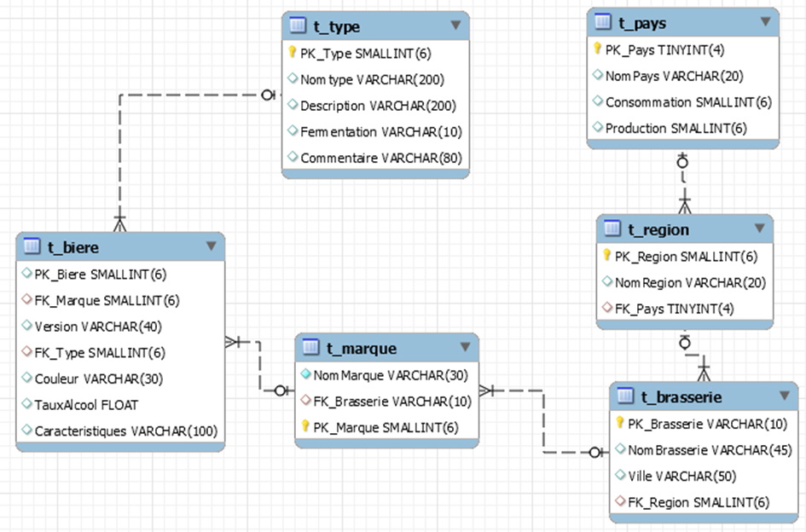Collapse the t_brasserie table arrow

coord(784,396)
